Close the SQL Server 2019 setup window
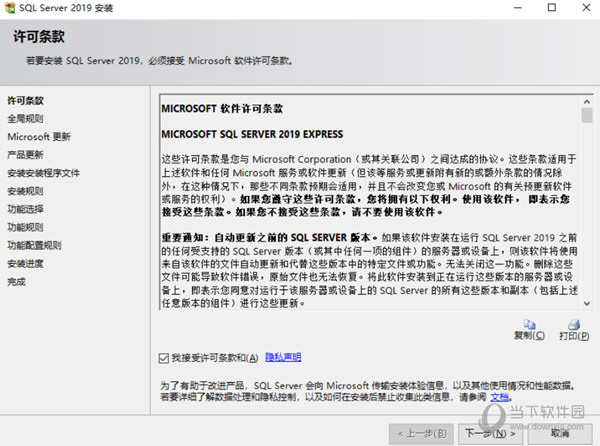This screenshot has width=600, height=446. click(586, 8)
